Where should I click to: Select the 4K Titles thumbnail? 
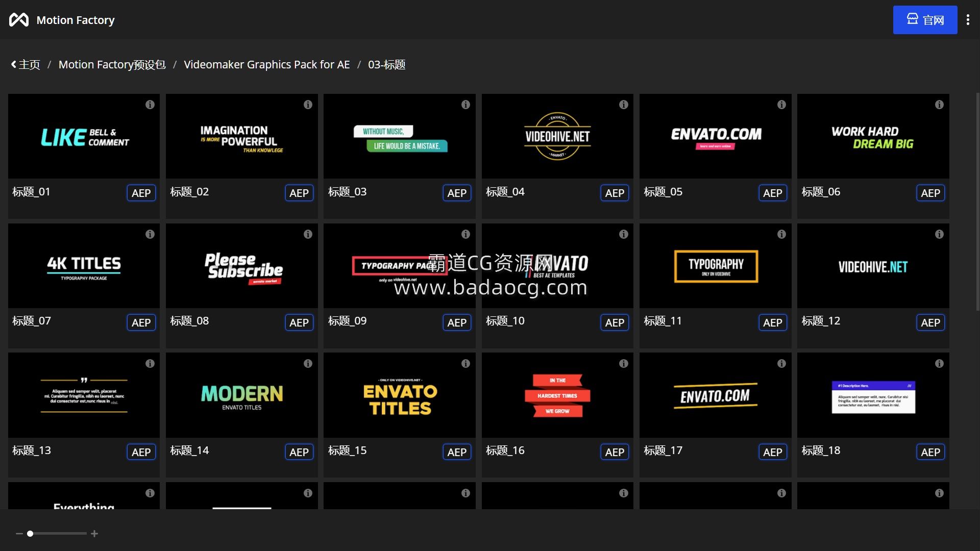point(84,266)
